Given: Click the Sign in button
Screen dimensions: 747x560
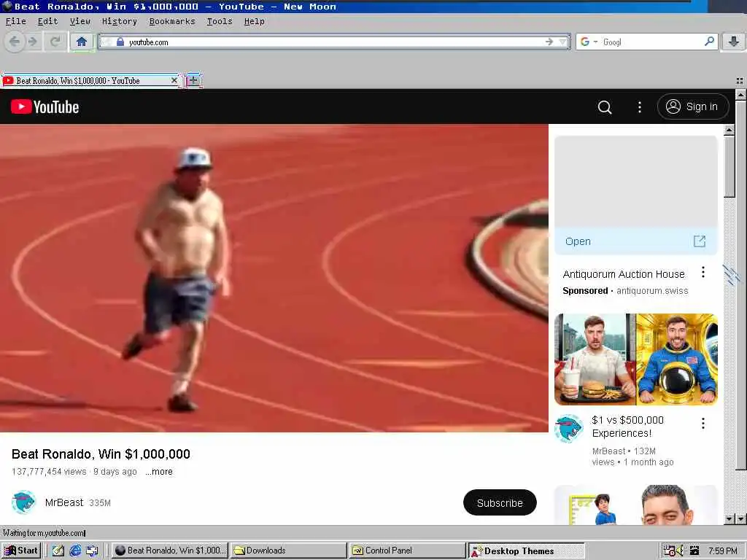Looking at the screenshot, I should pos(693,106).
